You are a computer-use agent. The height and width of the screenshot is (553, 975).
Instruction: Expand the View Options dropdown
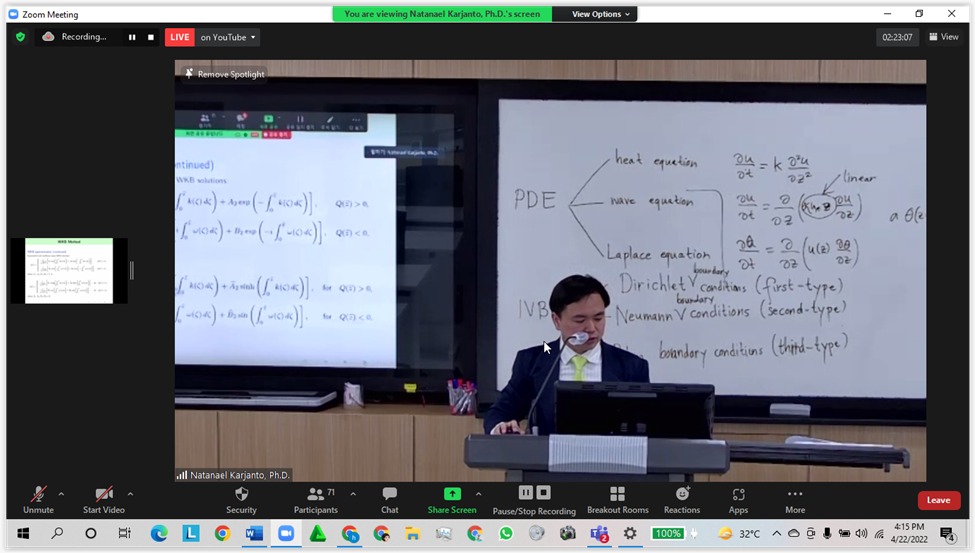(x=601, y=14)
